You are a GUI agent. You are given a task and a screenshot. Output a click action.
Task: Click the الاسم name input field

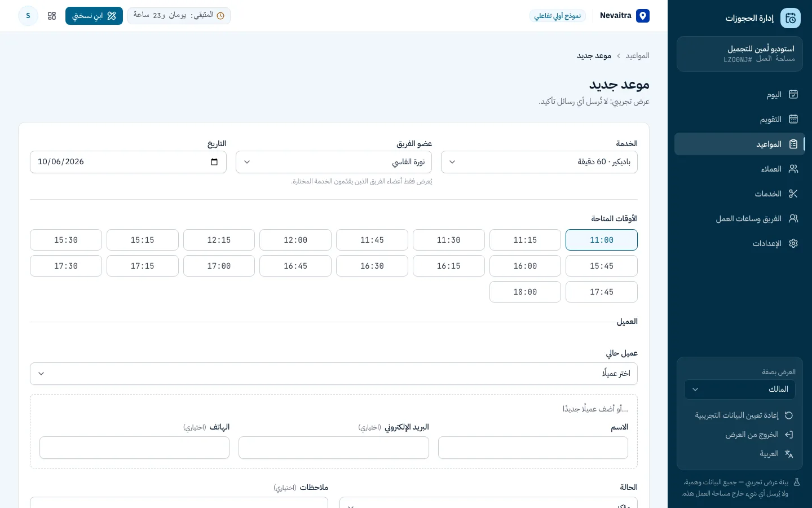(x=533, y=448)
